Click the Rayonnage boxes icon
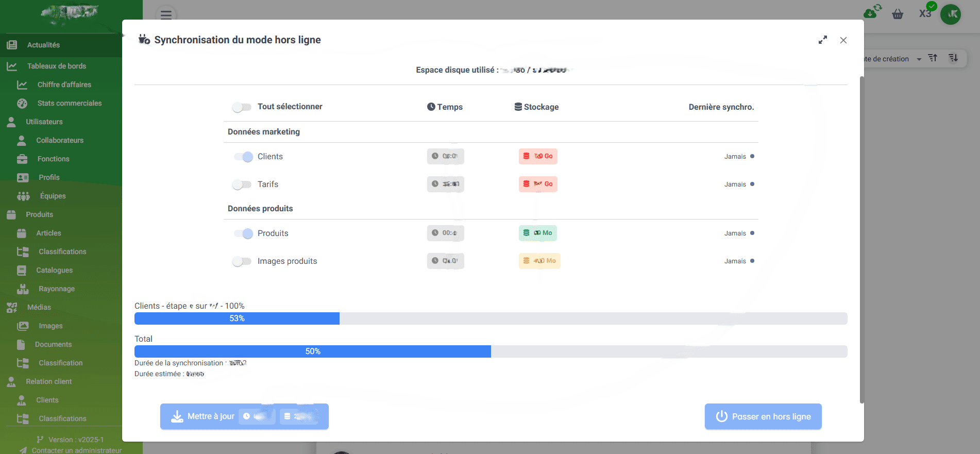 23,289
